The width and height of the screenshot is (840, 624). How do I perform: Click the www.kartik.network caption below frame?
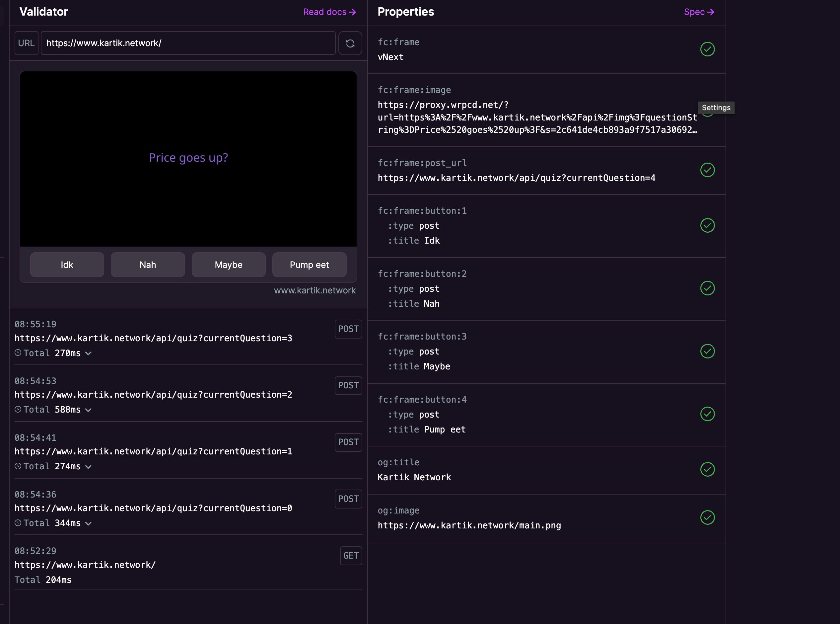tap(315, 290)
